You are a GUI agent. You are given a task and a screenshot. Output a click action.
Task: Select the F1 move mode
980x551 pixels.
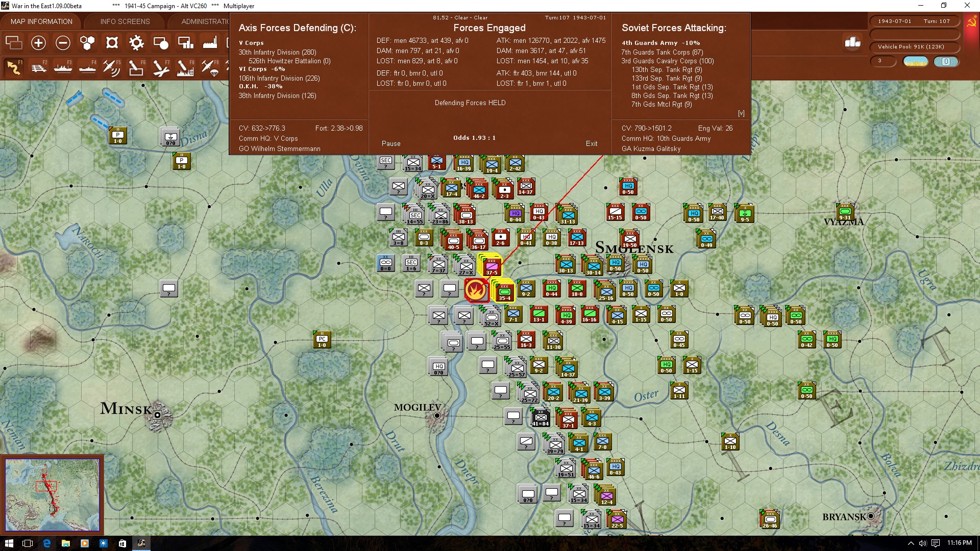pyautogui.click(x=14, y=67)
